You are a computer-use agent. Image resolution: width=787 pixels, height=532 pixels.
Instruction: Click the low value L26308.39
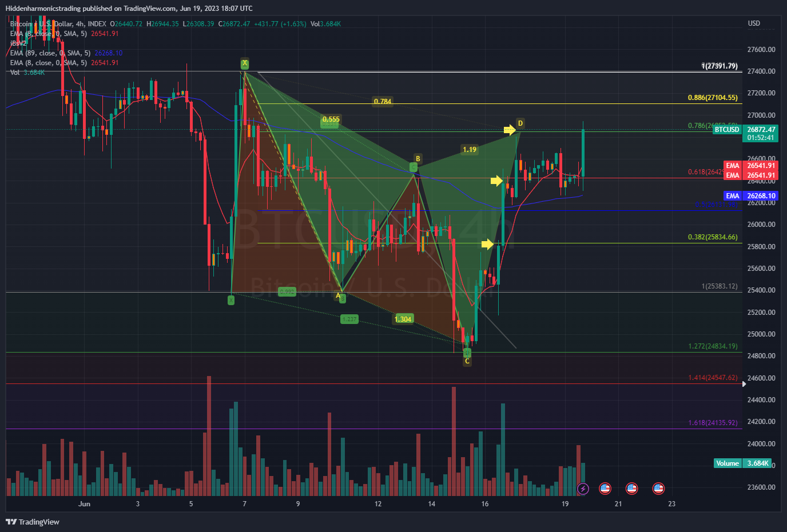coord(199,24)
